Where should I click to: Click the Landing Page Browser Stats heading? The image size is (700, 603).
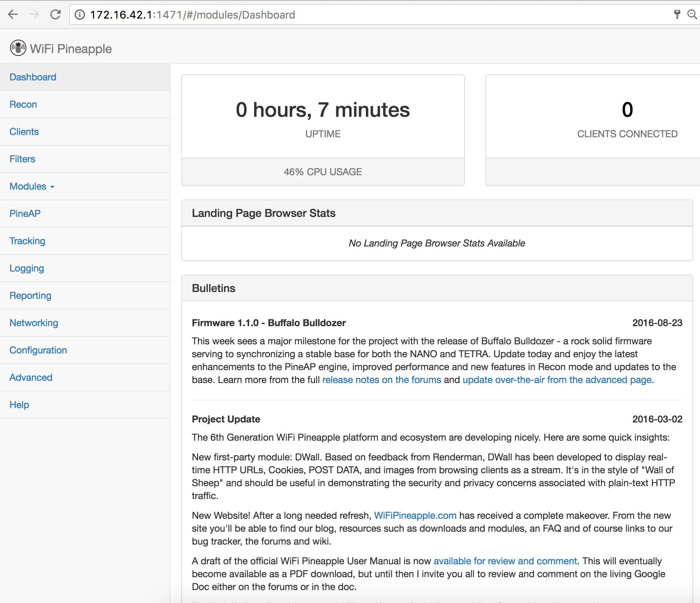pos(264,213)
